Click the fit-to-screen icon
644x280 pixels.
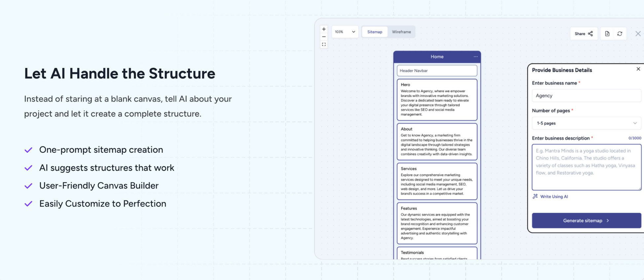(324, 45)
